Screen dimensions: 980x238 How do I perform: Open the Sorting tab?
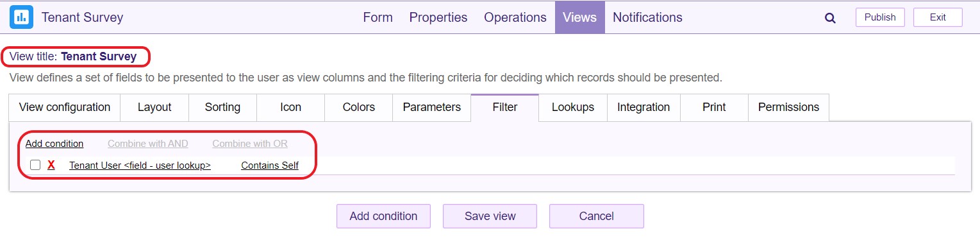coord(222,107)
